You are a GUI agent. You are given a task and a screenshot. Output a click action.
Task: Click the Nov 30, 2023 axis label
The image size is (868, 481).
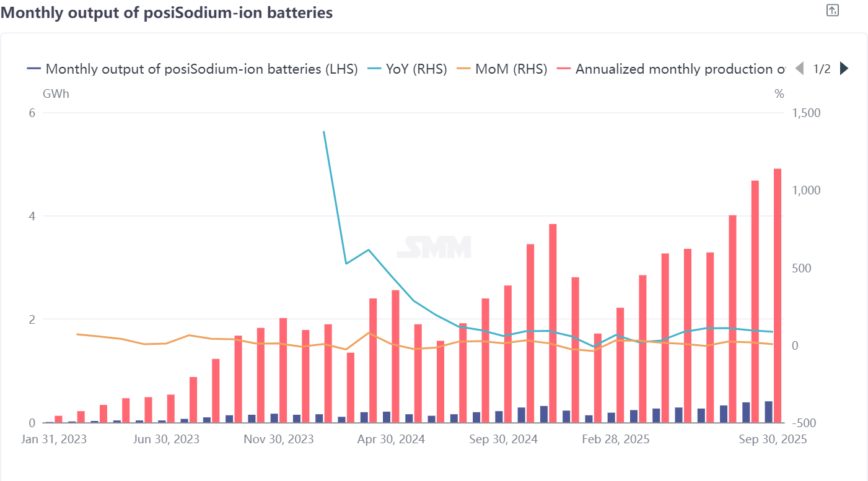pos(278,440)
